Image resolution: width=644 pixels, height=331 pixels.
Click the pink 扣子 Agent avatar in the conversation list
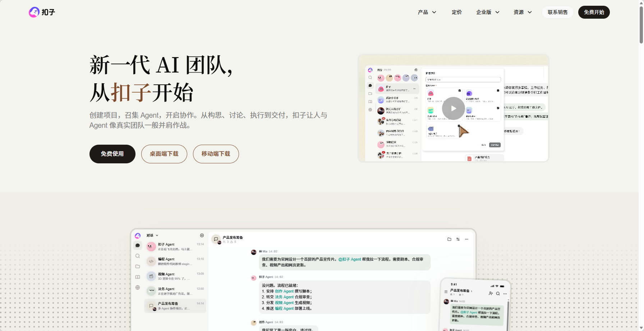coord(151,247)
